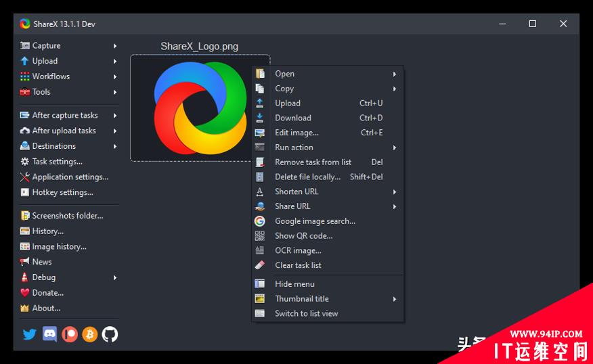Open the GitHub icon link
The width and height of the screenshot is (593, 364).
[110, 334]
